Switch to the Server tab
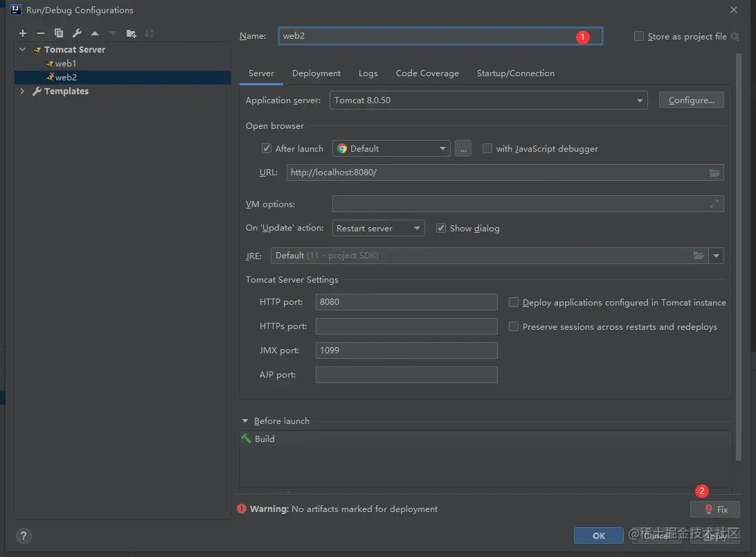Image resolution: width=756 pixels, height=557 pixels. click(x=261, y=73)
